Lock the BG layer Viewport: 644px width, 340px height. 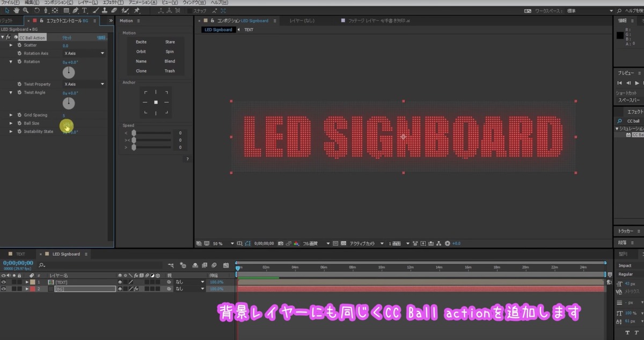pyautogui.click(x=19, y=289)
